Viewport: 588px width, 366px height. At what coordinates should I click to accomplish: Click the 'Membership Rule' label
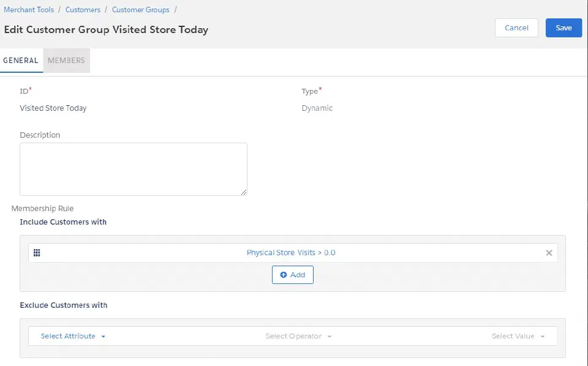[x=42, y=209]
